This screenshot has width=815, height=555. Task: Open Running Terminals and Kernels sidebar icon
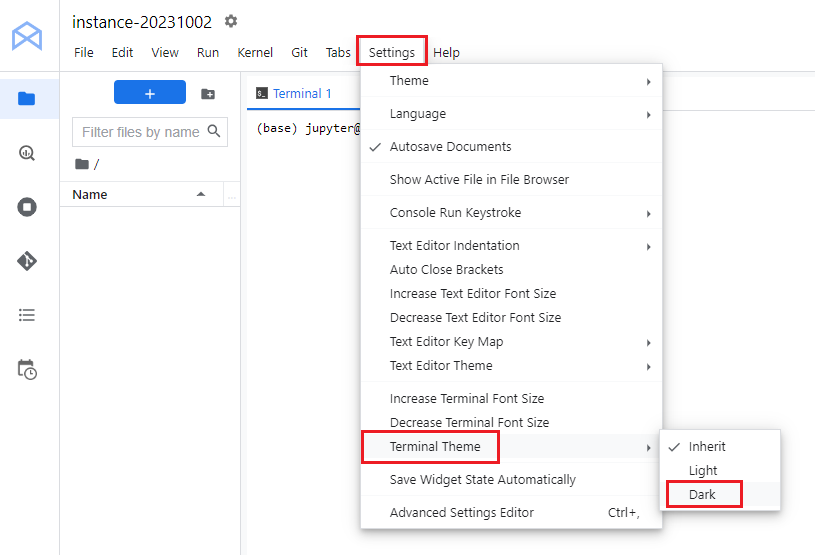[27, 207]
